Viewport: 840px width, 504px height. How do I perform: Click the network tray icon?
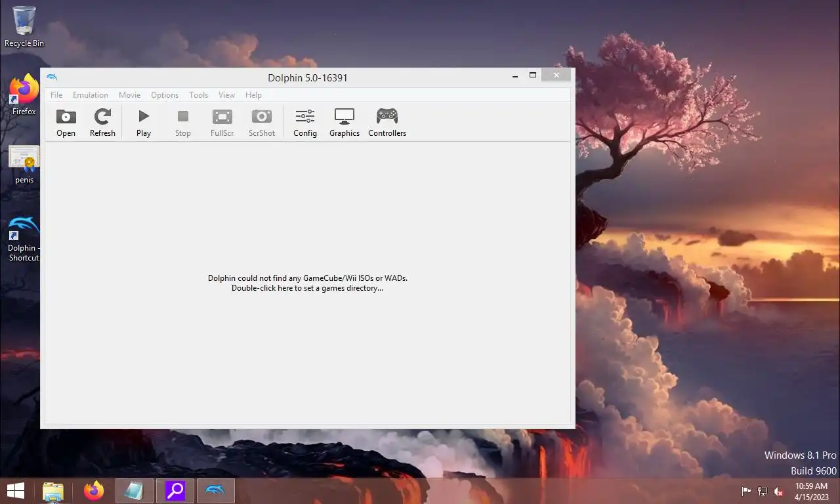coord(763,491)
